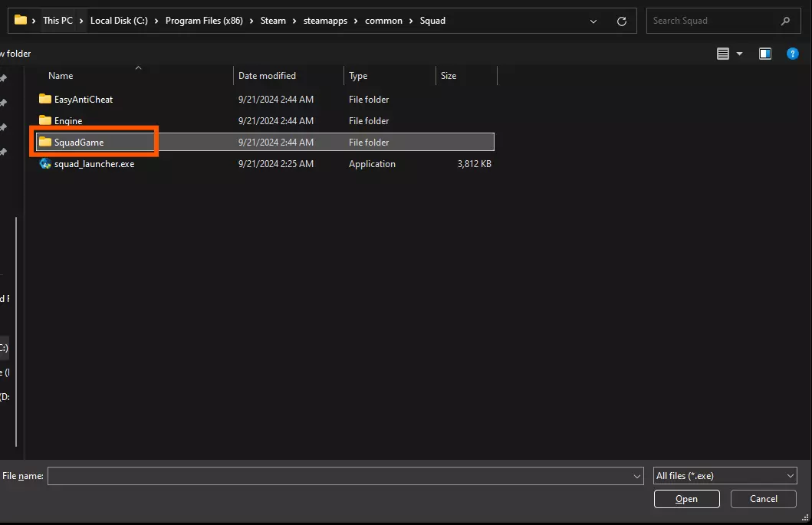
Task: Go to Local Disk (C:) breadcrumb
Action: pyautogui.click(x=119, y=21)
